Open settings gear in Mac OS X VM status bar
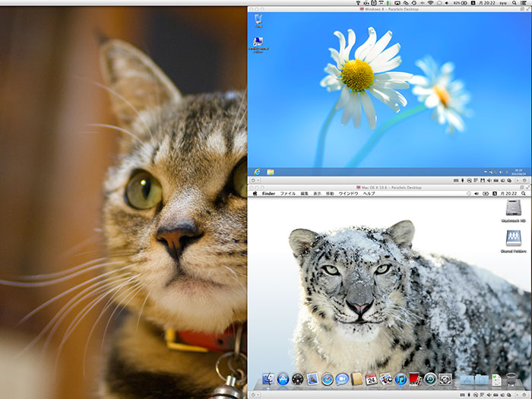The image size is (532, 399). (524, 394)
